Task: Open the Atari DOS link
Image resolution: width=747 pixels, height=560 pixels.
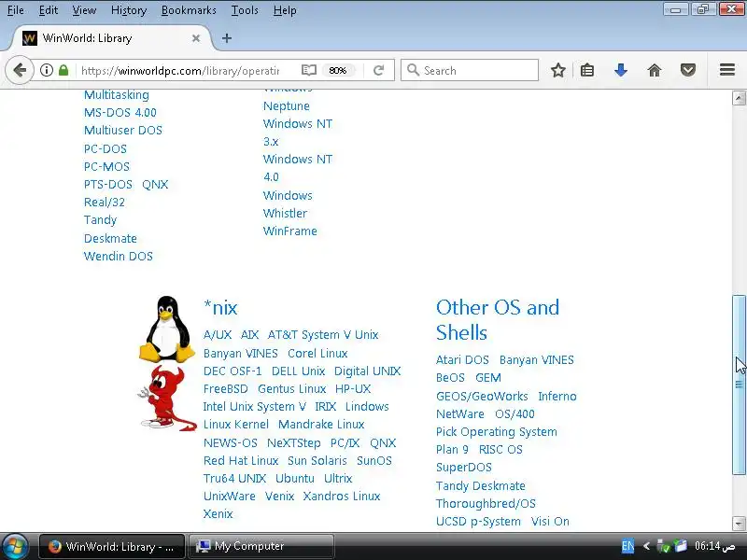Action: (x=462, y=360)
